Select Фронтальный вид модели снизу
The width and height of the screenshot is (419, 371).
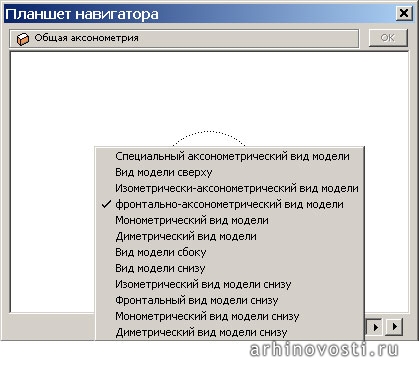pyautogui.click(x=229, y=300)
